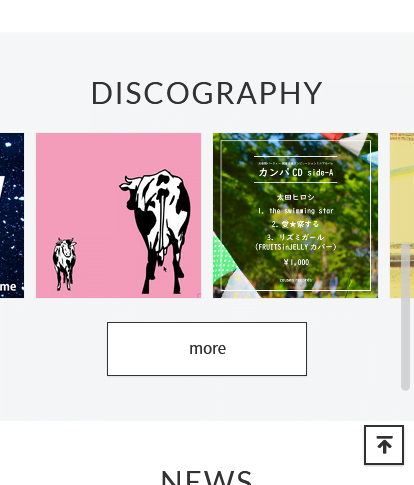
Task: Click the red bunting flag on the cover
Action: (332, 136)
